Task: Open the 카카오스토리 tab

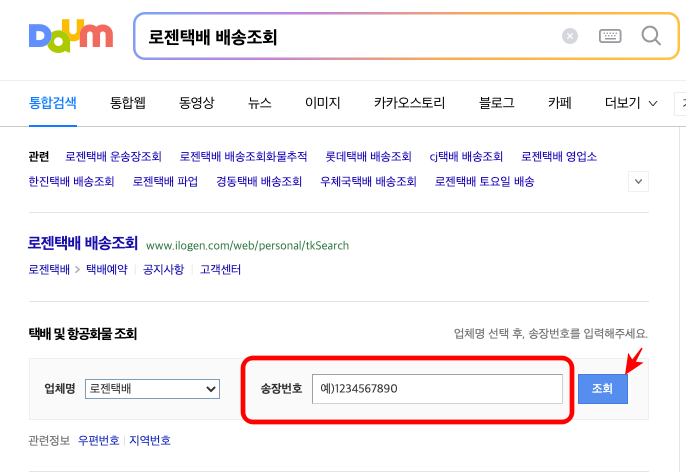Action: pos(409,103)
